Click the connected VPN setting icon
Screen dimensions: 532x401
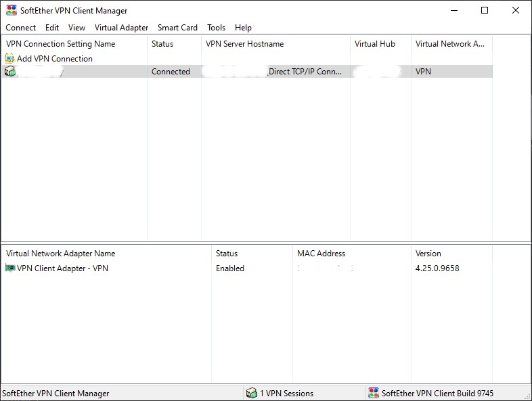[x=10, y=71]
